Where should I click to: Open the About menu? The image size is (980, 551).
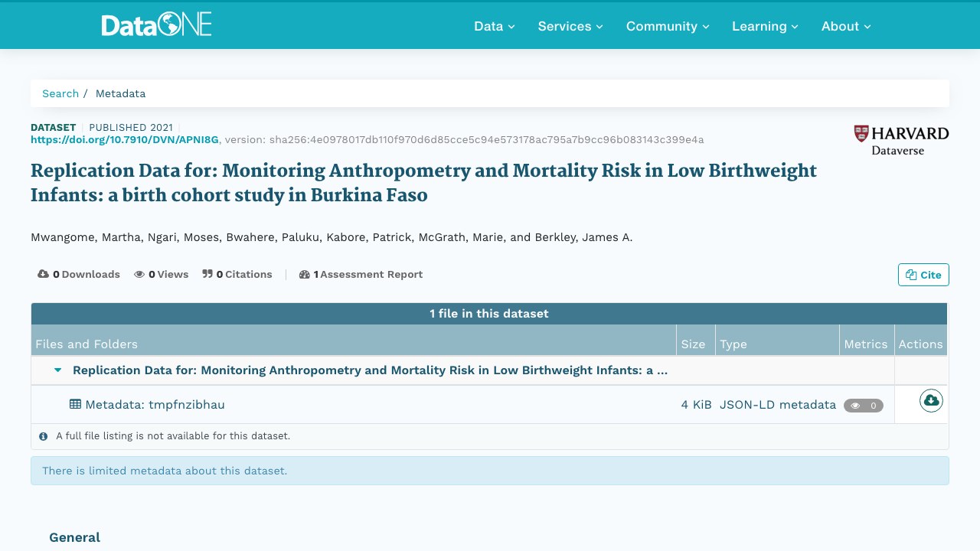[x=846, y=26]
